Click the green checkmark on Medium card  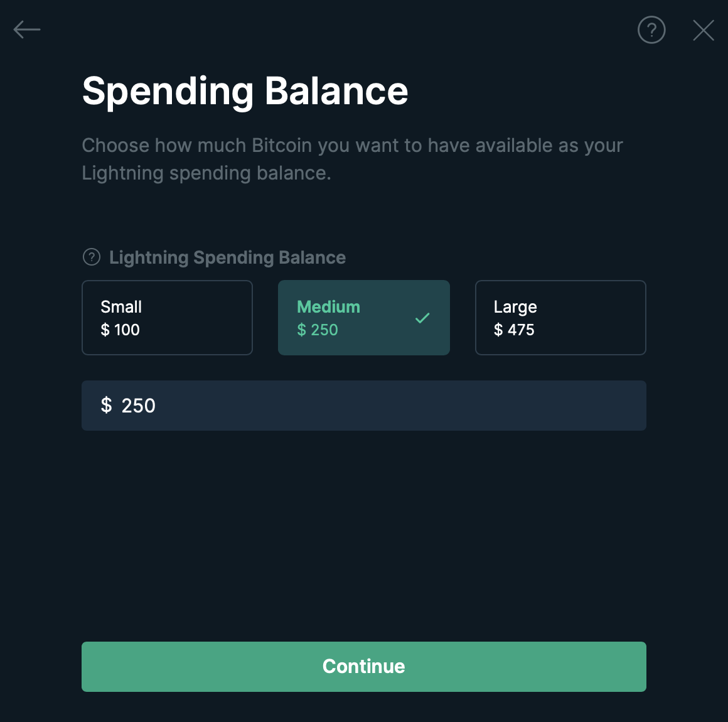point(422,318)
